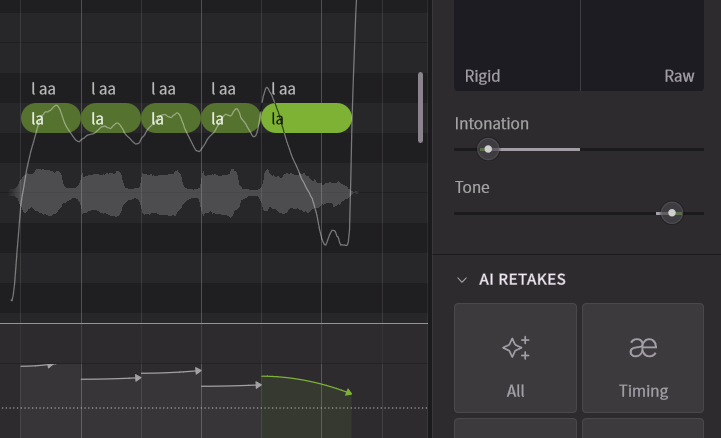Click the 'l aa' phoneme label above first note
Viewport: 721px width, 438px height.
tap(44, 89)
